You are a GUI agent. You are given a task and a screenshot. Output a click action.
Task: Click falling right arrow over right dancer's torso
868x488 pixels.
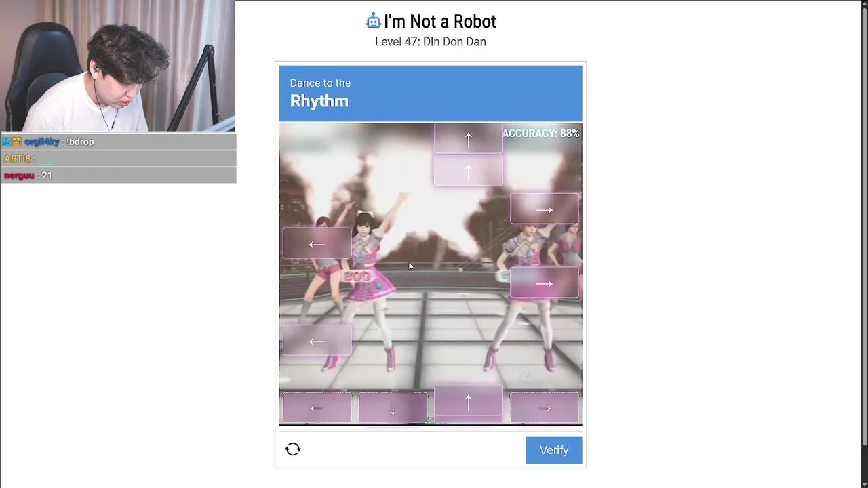[545, 283]
